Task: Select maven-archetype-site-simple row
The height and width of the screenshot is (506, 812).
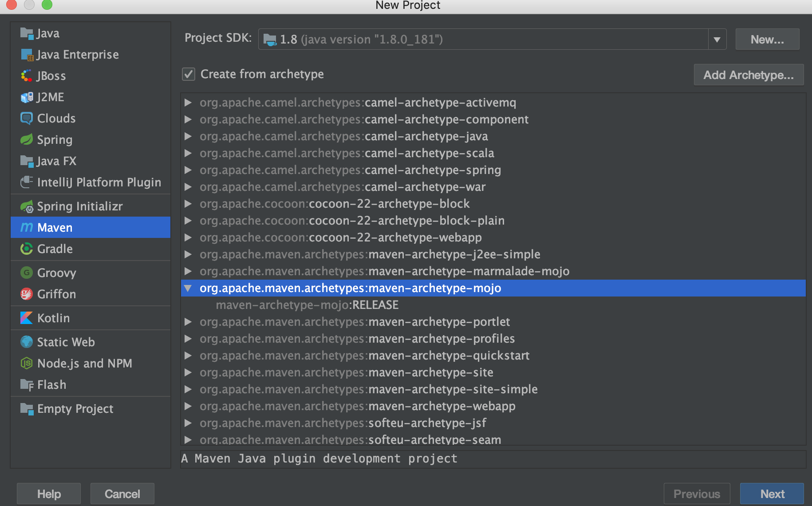Action: (x=493, y=389)
